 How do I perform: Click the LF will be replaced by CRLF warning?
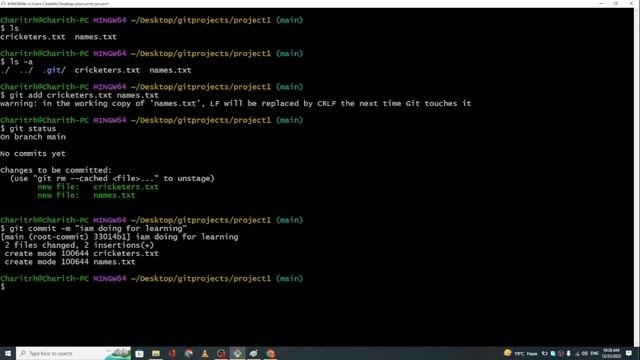236,104
